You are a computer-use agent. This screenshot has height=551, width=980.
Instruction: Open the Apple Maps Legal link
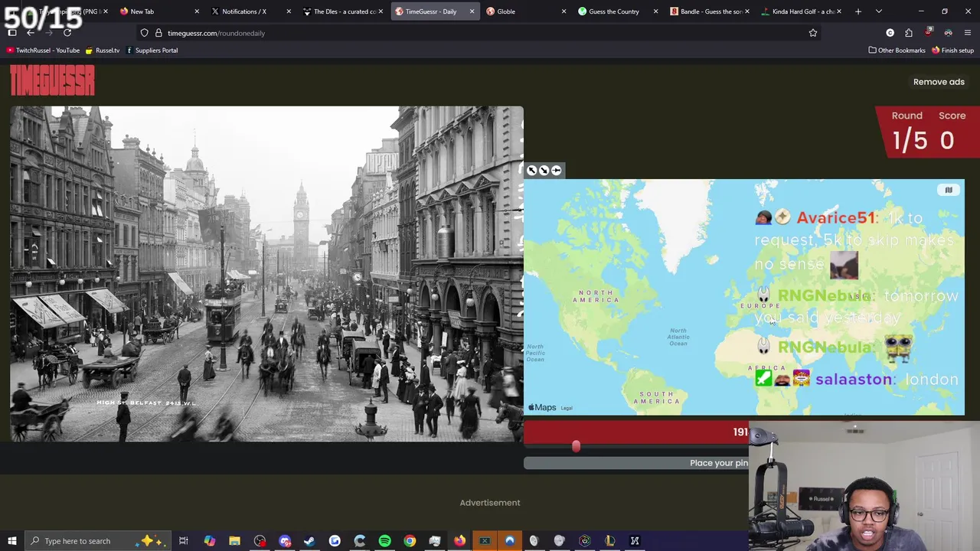(x=567, y=408)
